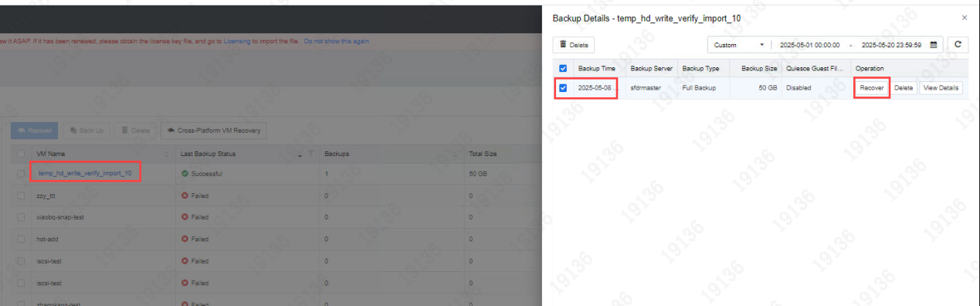Click the Last Backup Status sort arrow

tap(300, 155)
